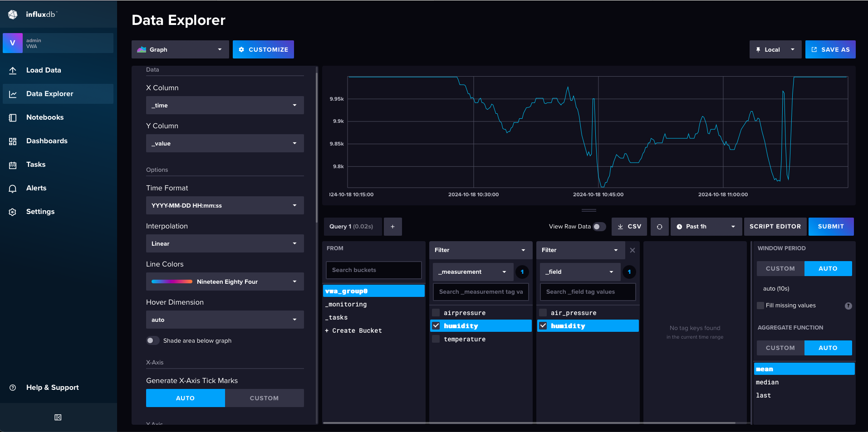Click the Search buckets input field
The height and width of the screenshot is (432, 868).
coord(373,270)
